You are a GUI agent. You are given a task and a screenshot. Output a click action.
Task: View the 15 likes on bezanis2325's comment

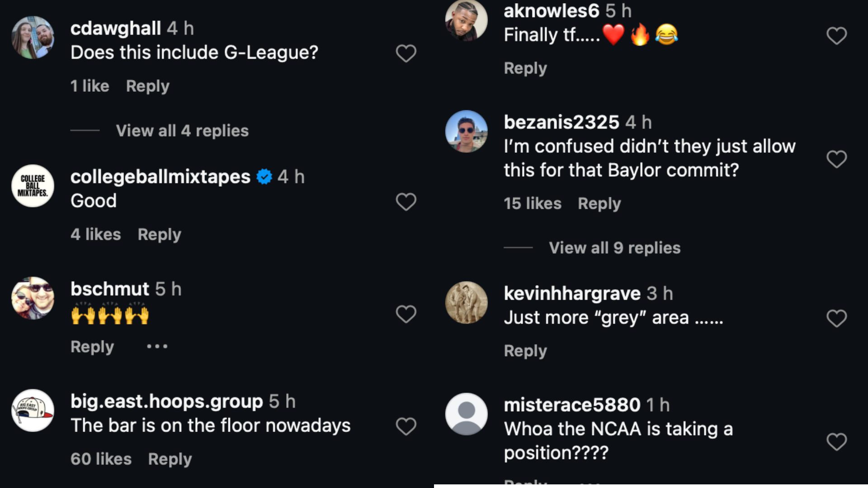[532, 204]
